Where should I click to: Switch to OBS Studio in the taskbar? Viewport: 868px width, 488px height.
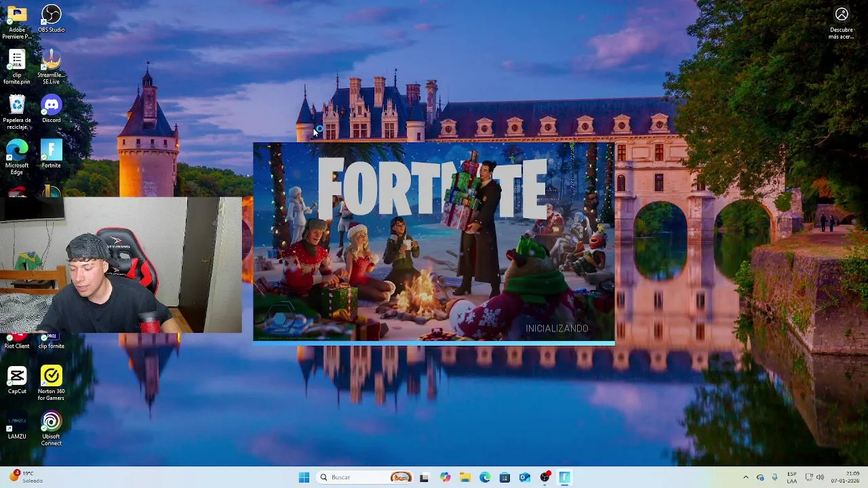pyautogui.click(x=545, y=477)
